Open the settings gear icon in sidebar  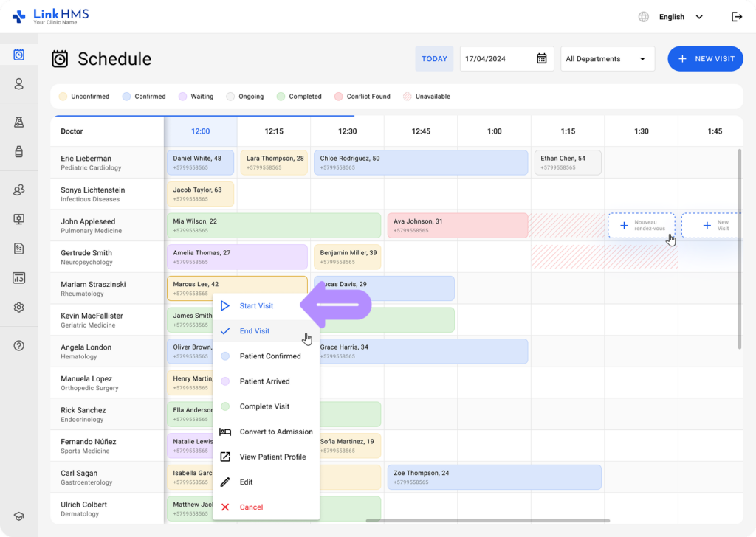[18, 308]
